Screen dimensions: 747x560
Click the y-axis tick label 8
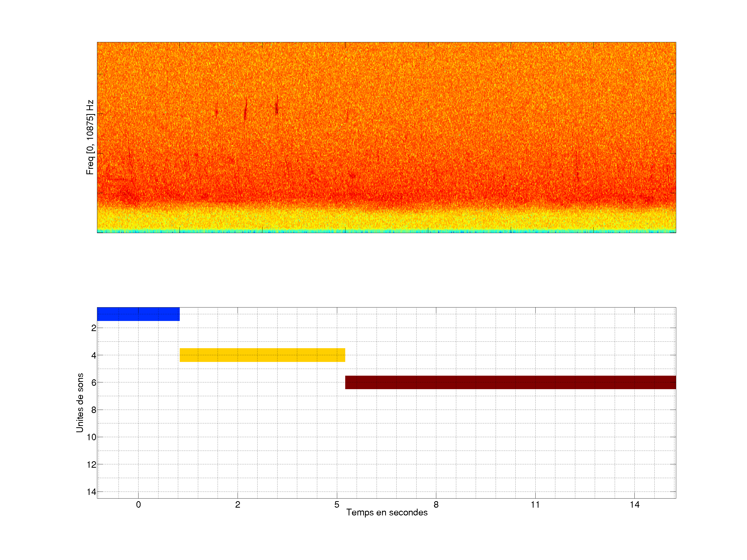(94, 410)
